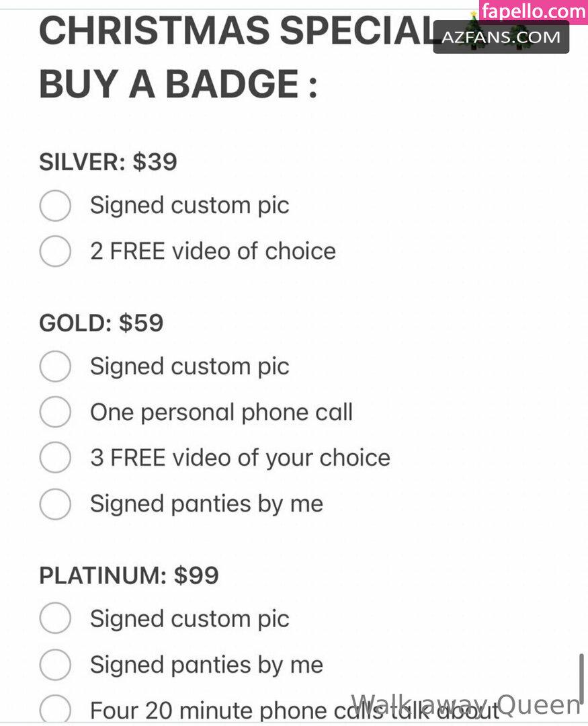Place cursor in '2 FREE video of choice' text

(213, 251)
